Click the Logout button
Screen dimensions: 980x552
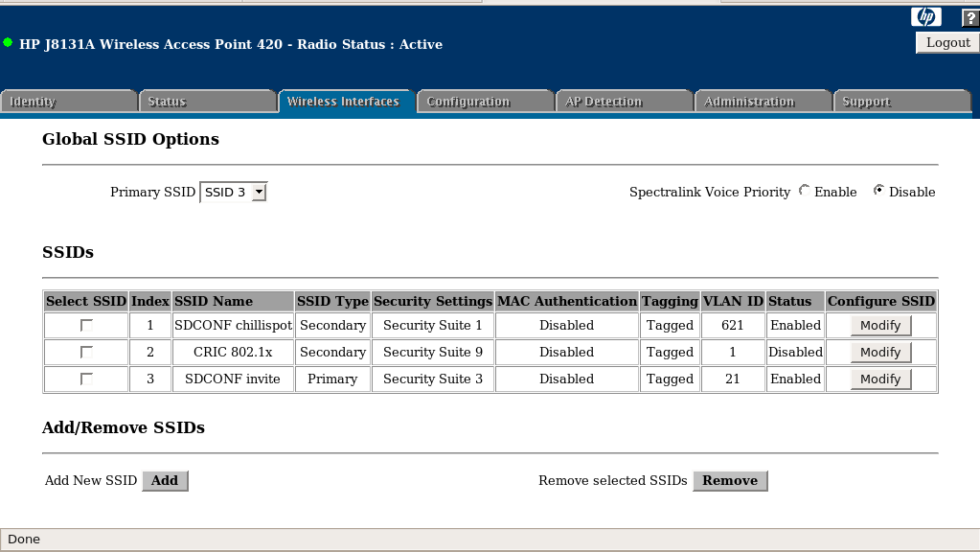(x=947, y=43)
